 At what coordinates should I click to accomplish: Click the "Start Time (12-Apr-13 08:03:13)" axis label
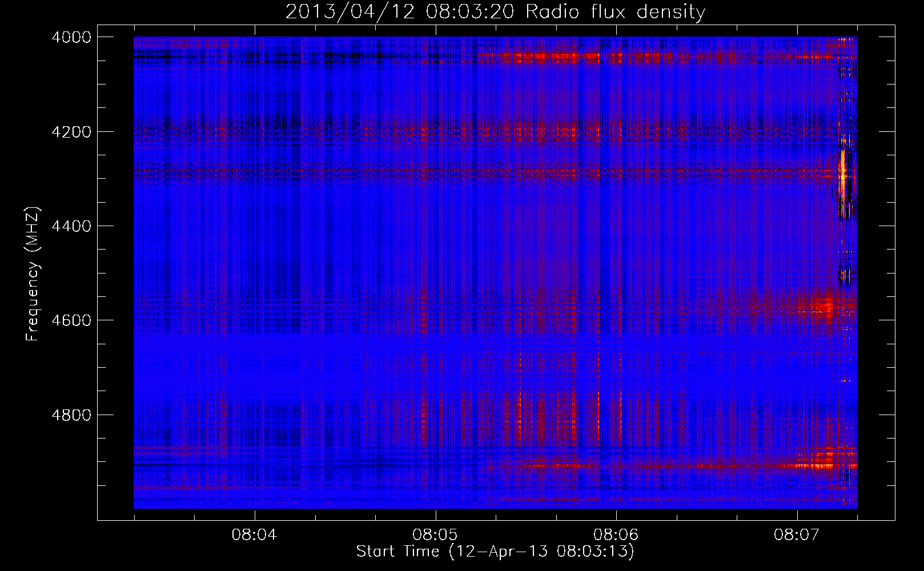click(x=495, y=552)
